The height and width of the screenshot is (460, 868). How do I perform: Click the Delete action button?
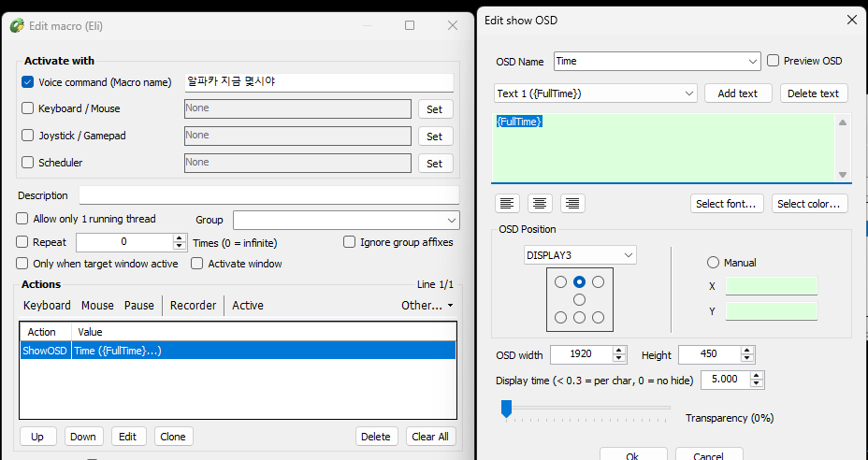coord(376,437)
